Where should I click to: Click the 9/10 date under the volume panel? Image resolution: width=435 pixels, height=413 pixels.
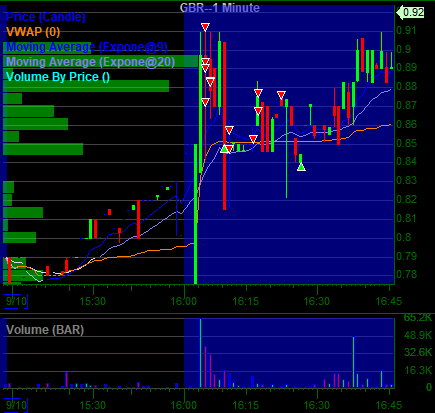16,405
